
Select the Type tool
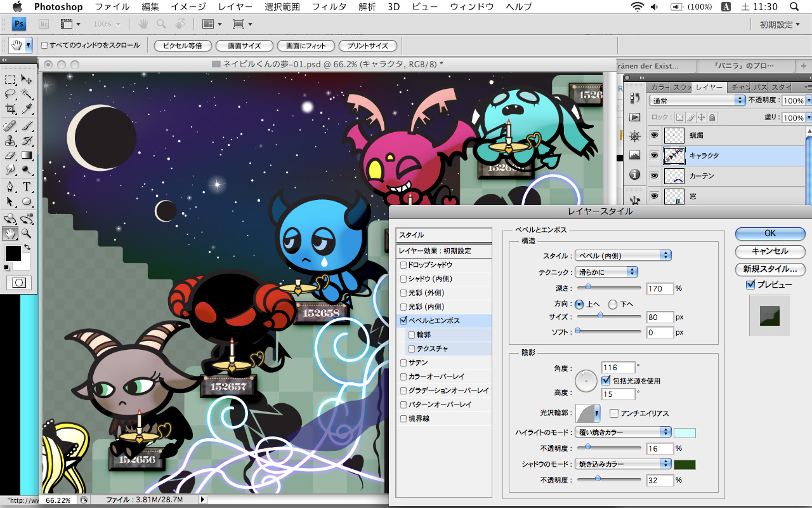click(27, 187)
